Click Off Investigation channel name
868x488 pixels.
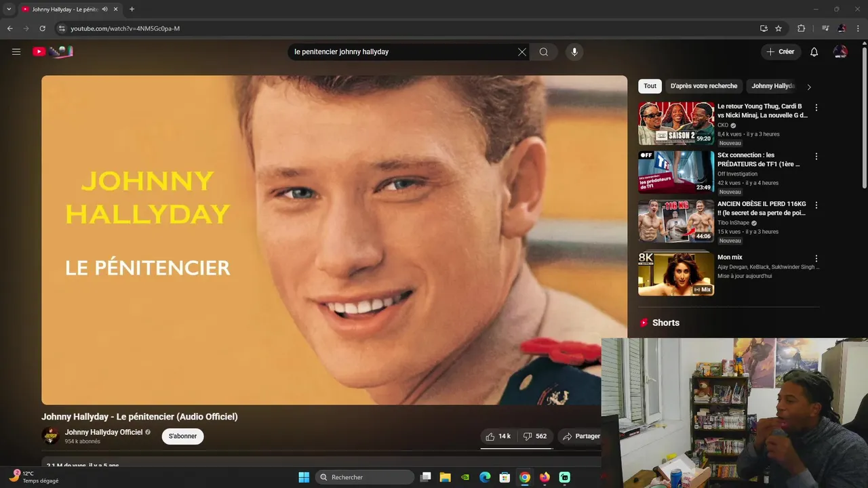[738, 174]
